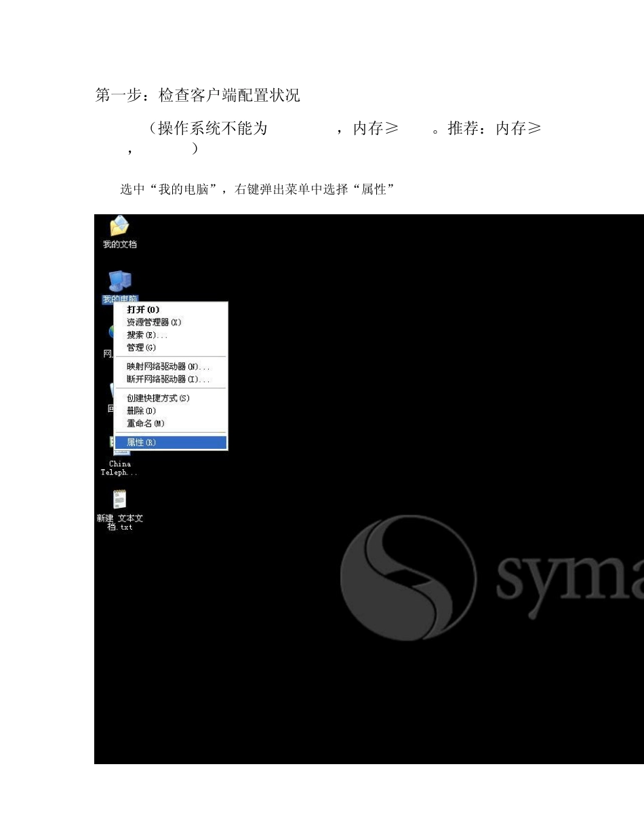Select 管理(G) from the context menu

[170, 348]
